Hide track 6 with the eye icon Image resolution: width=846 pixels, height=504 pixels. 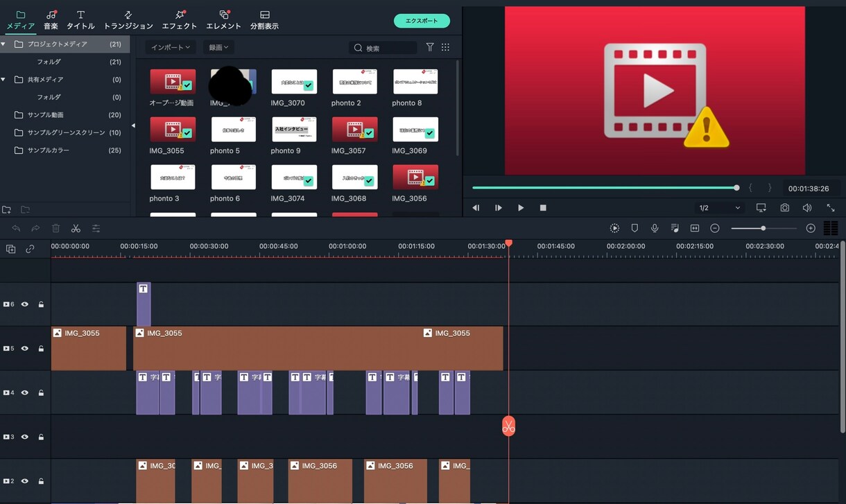pos(25,304)
